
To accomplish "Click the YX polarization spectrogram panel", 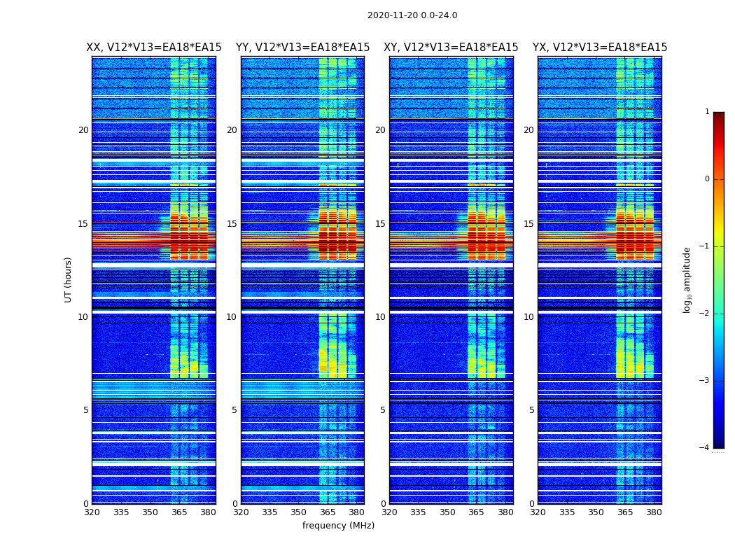I will pyautogui.click(x=599, y=280).
